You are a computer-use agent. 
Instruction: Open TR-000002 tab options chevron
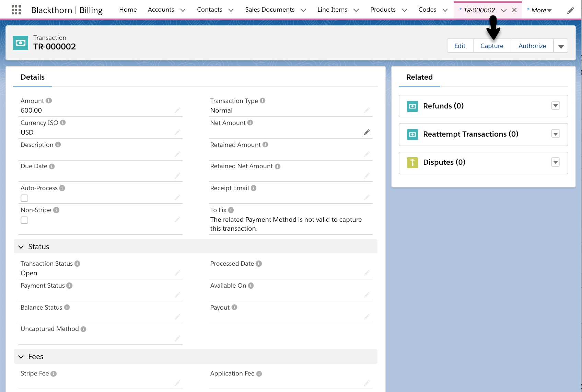pyautogui.click(x=504, y=10)
